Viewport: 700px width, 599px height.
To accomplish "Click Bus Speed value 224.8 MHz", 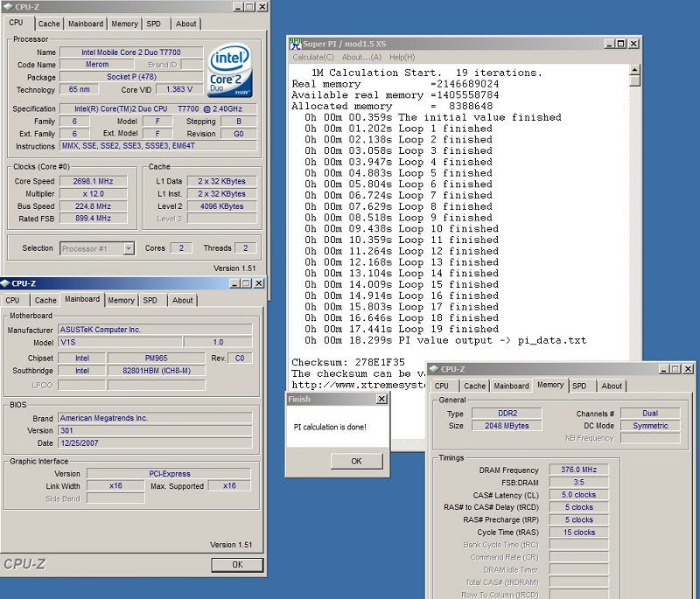I will coord(94,206).
